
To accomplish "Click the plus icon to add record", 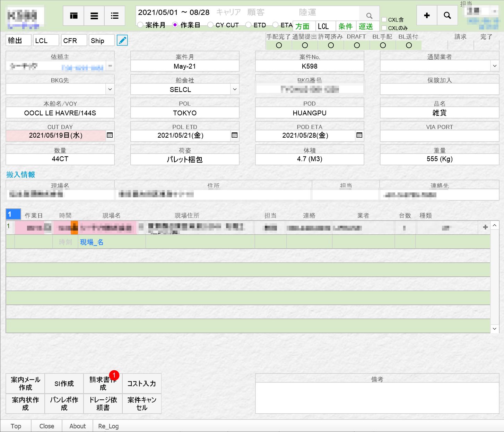I will tap(427, 16).
